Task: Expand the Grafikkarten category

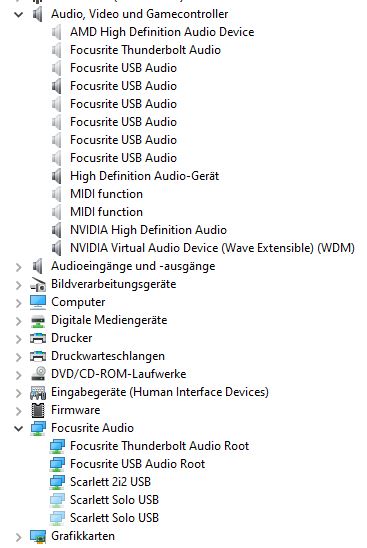Action: tap(19, 537)
